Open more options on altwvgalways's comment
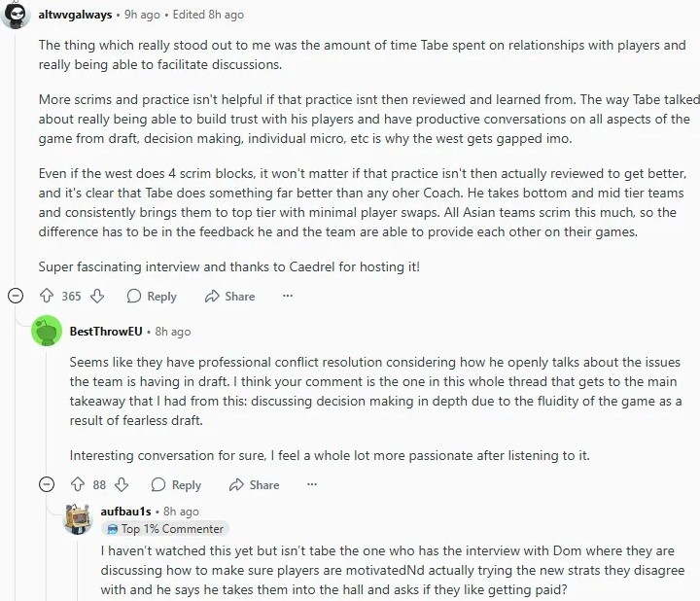 (284, 297)
